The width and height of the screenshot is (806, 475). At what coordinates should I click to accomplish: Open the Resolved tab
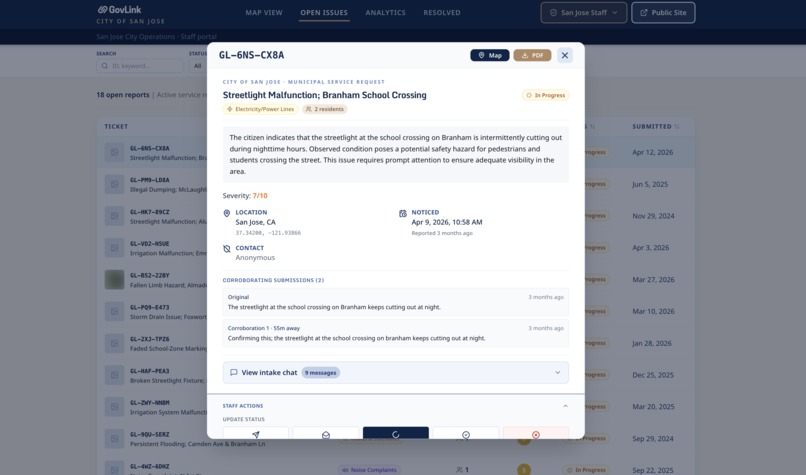442,12
